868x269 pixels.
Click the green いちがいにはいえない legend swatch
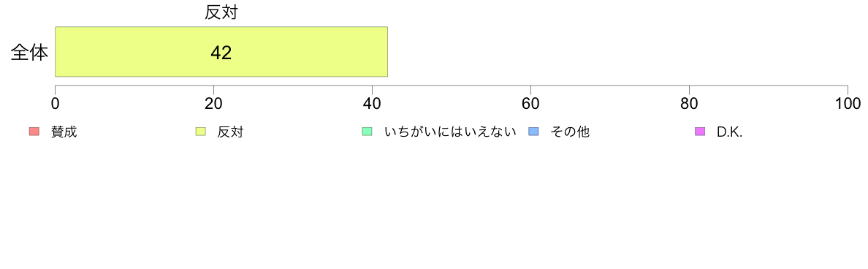coord(367,131)
